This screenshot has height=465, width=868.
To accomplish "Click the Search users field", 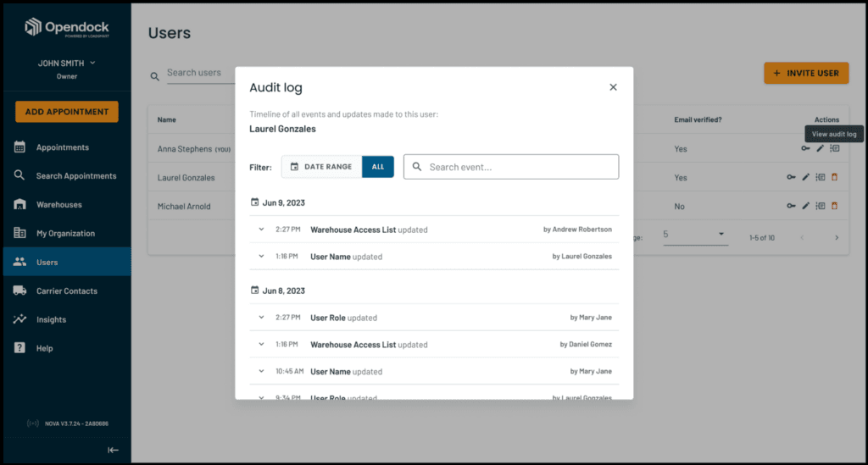I will coord(200,73).
